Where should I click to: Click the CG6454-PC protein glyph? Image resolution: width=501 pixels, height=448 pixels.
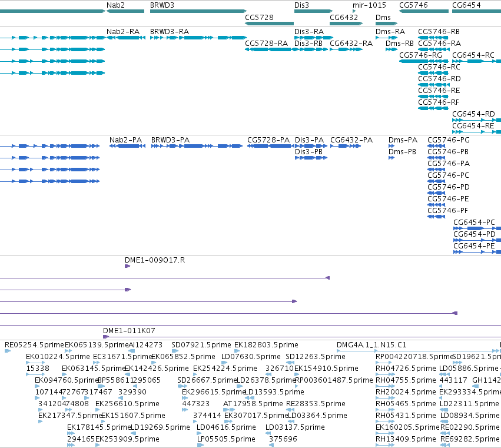click(477, 228)
